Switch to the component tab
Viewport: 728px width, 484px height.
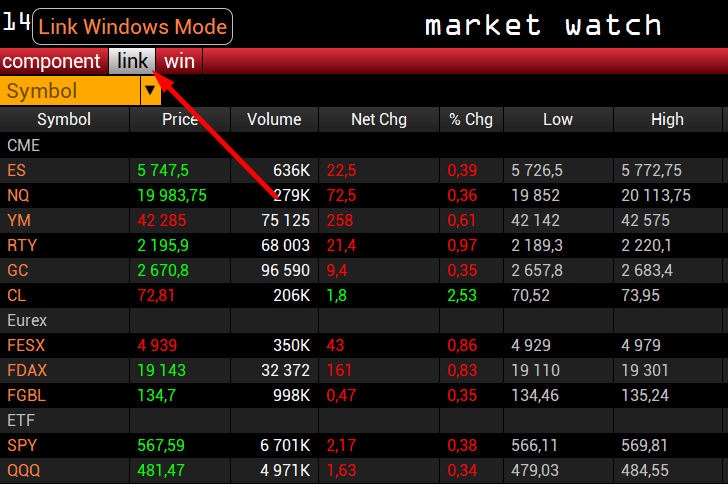pyautogui.click(x=52, y=61)
